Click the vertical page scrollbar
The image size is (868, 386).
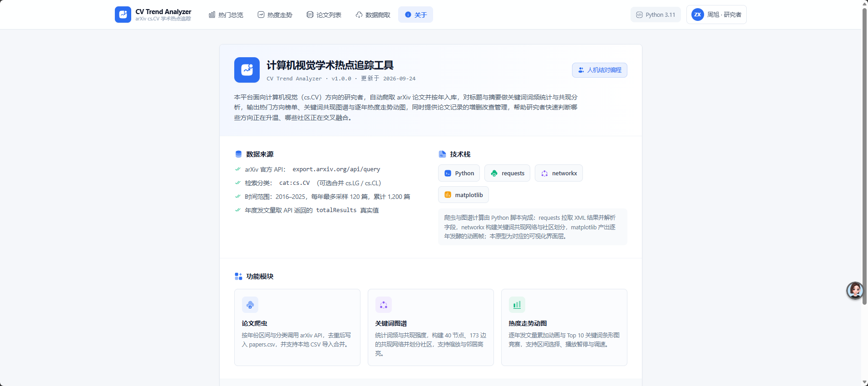865,156
